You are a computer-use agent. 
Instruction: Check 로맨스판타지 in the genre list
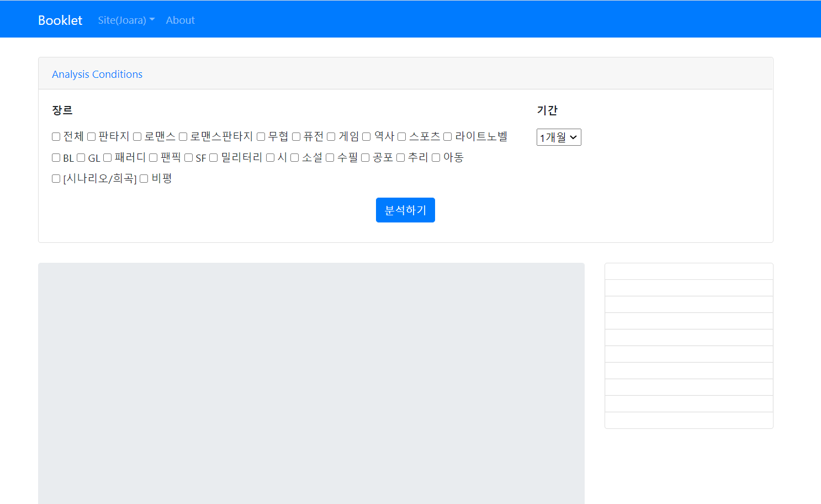click(183, 136)
